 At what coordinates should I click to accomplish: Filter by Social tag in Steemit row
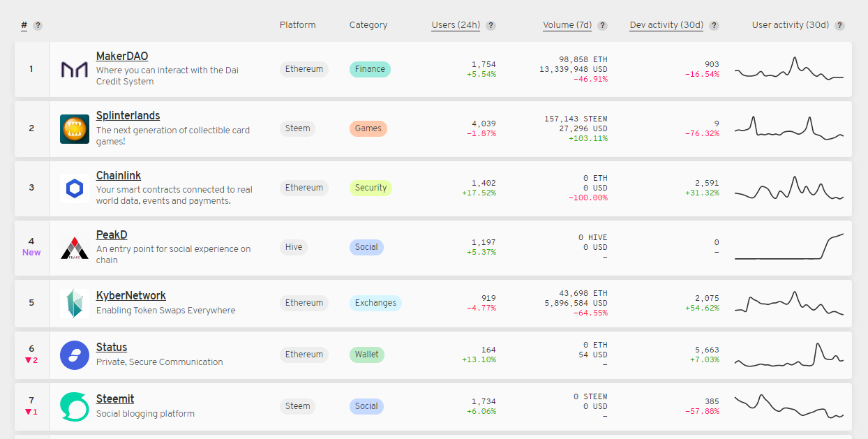(366, 406)
